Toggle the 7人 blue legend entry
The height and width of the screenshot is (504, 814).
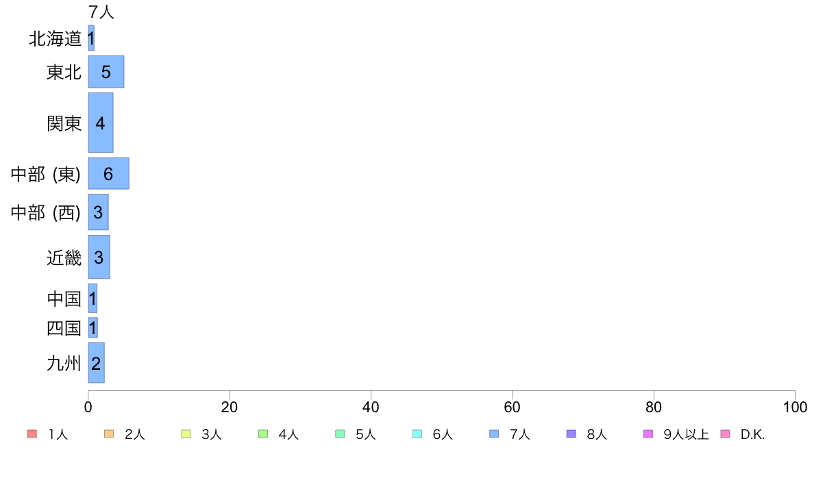pos(509,434)
